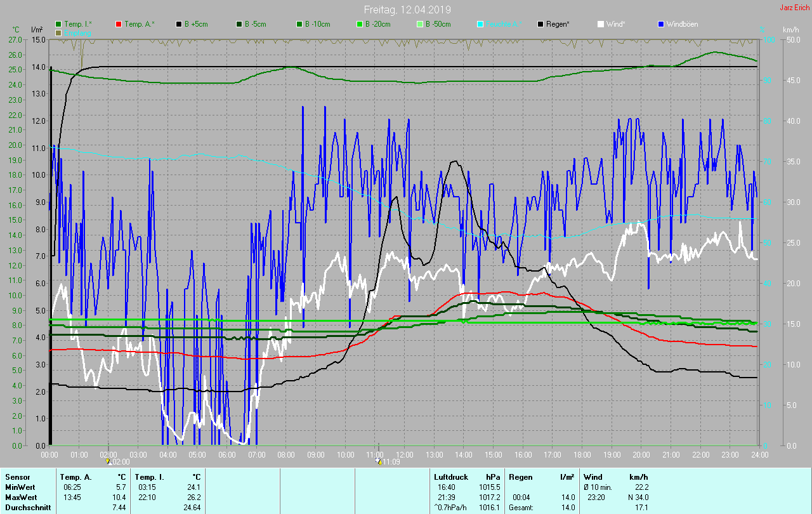This screenshot has height=514, width=812.
Task: Pick the light green B -50cm swatch
Action: [x=420, y=24]
